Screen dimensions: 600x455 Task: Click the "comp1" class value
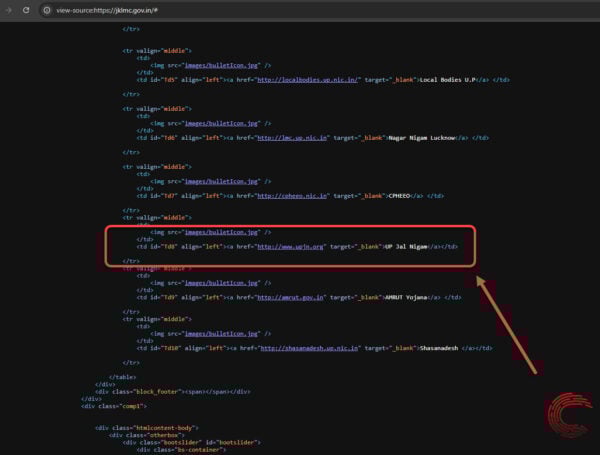click(132, 406)
